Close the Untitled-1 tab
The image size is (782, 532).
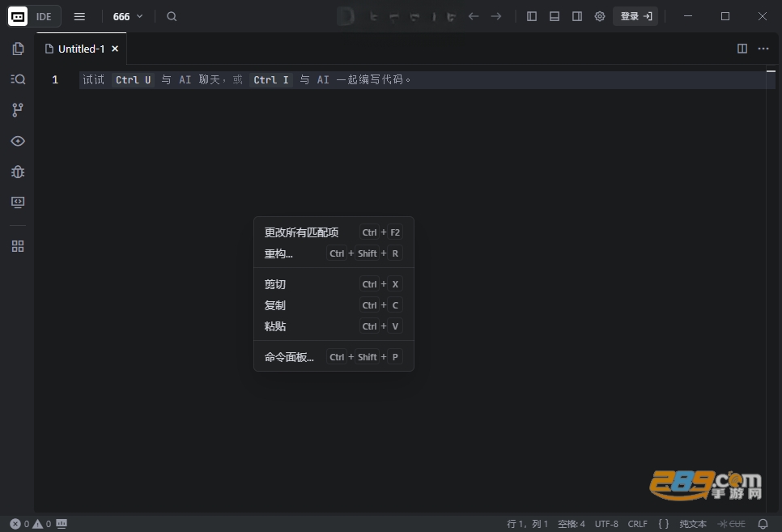tap(115, 49)
